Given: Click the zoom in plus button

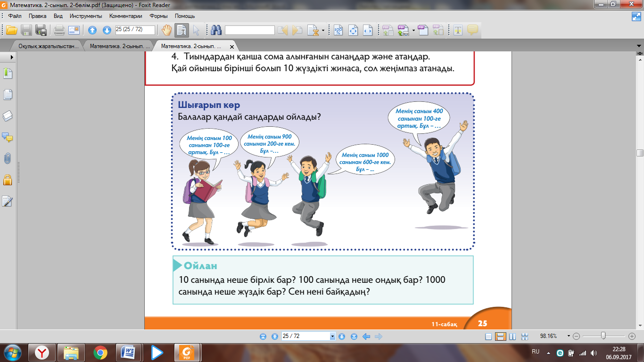Looking at the screenshot, I should (x=632, y=337).
